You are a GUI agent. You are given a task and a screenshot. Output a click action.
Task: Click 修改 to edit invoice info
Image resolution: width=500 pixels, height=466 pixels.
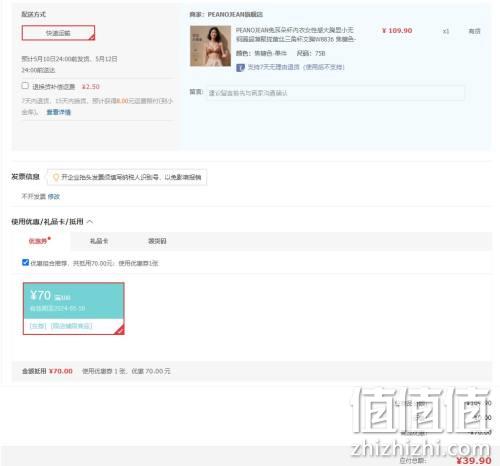tap(54, 196)
